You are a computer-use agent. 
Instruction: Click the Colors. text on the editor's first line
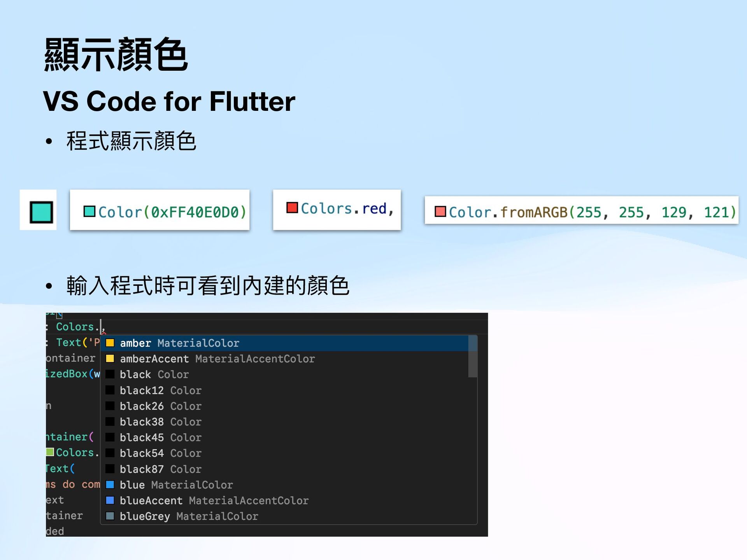pos(77,327)
